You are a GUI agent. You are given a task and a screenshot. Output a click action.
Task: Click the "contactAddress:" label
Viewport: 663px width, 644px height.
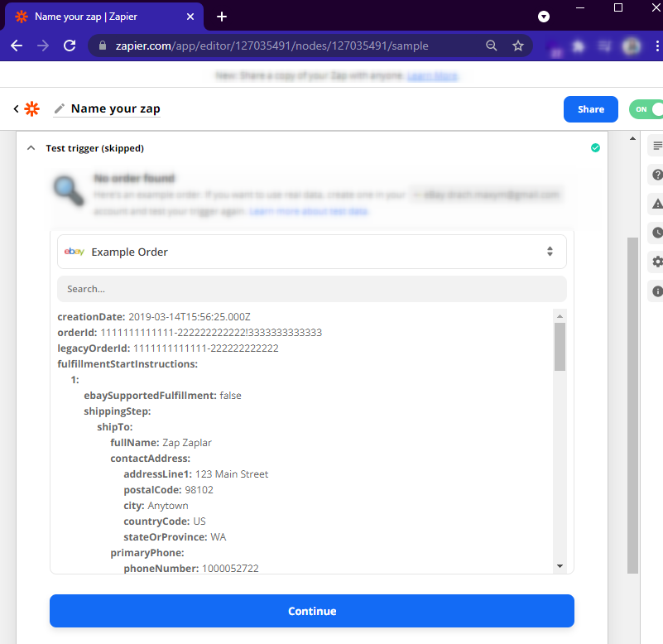[x=150, y=459]
